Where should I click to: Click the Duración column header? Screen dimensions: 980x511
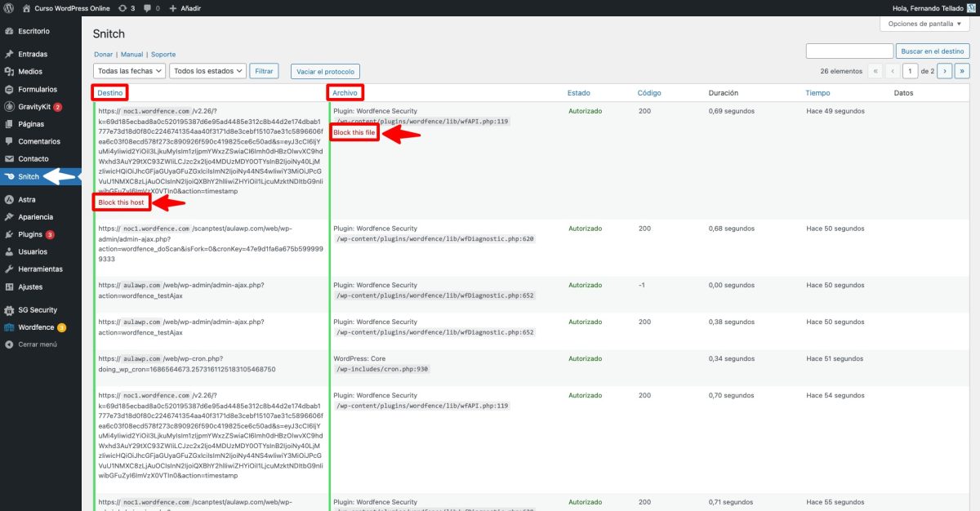pos(724,93)
